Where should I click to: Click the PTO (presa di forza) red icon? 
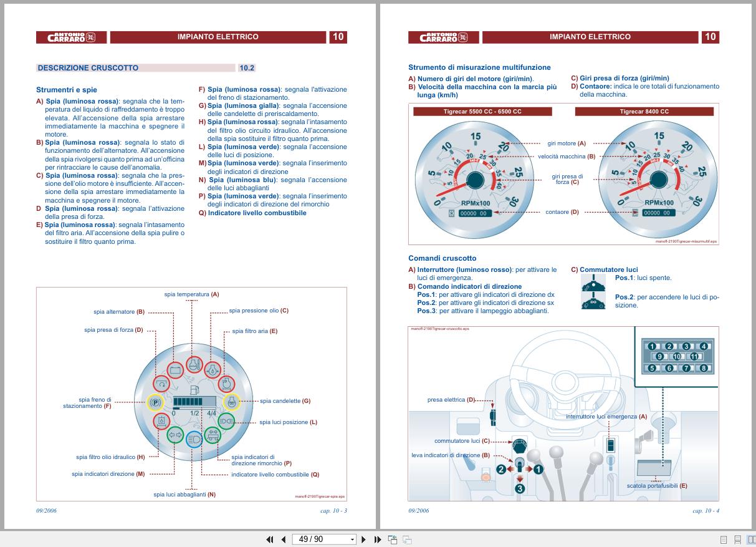162,384
